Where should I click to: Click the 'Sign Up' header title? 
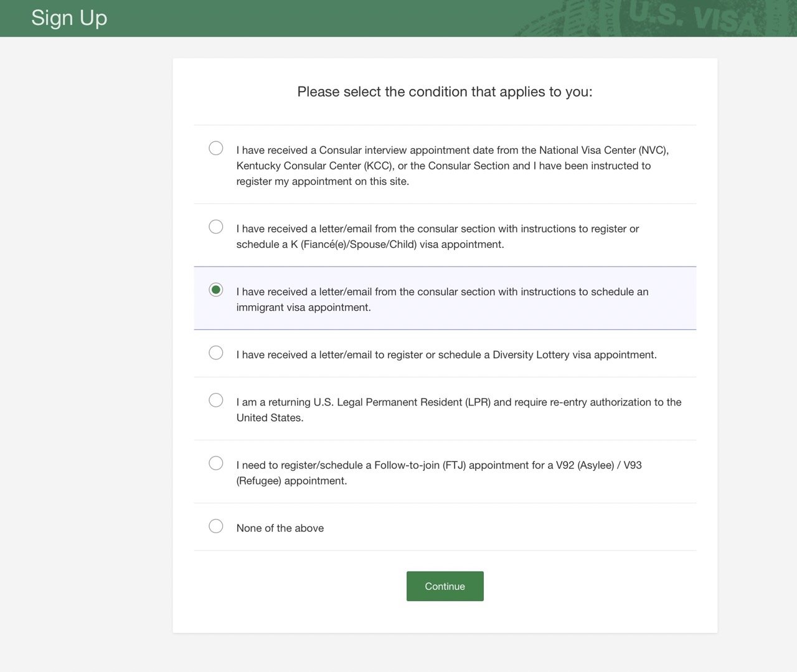(69, 18)
